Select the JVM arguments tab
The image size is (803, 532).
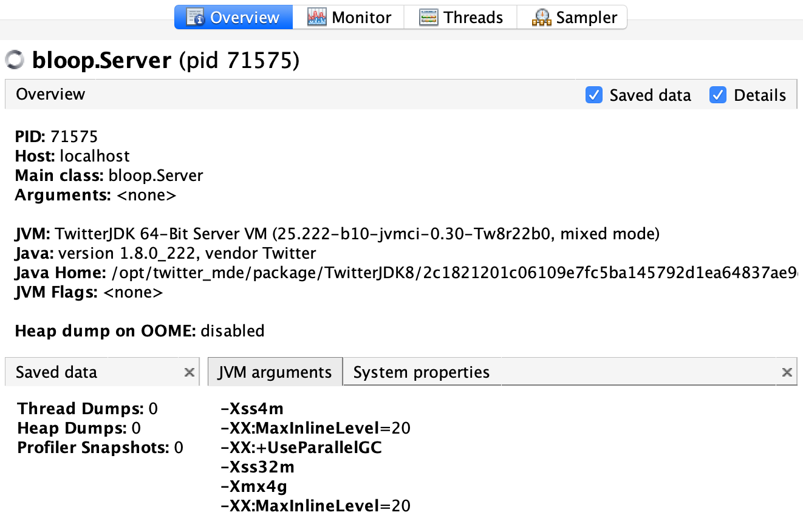coord(275,372)
